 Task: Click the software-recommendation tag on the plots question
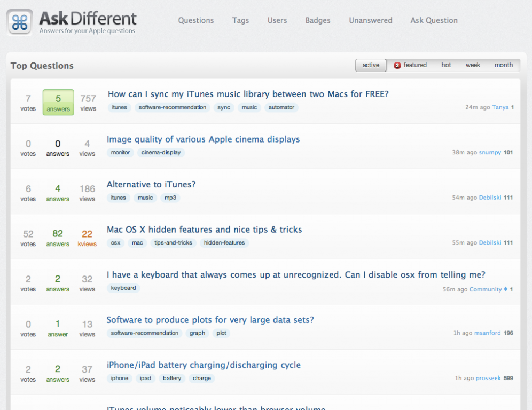pos(145,333)
